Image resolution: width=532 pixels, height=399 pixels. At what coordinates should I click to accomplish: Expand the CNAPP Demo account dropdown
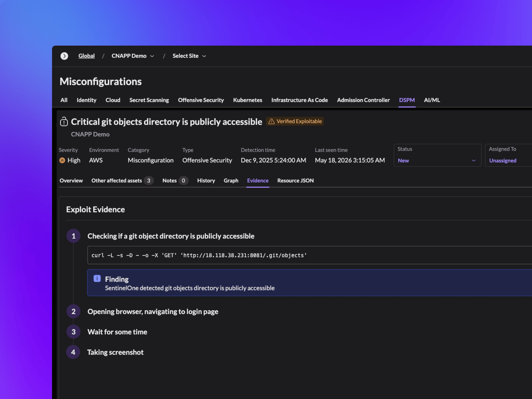[133, 56]
